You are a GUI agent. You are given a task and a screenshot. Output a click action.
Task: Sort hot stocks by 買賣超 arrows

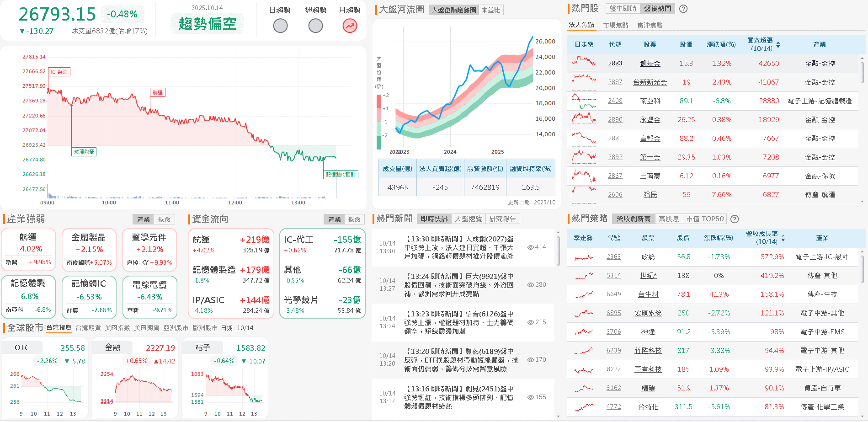click(x=778, y=45)
